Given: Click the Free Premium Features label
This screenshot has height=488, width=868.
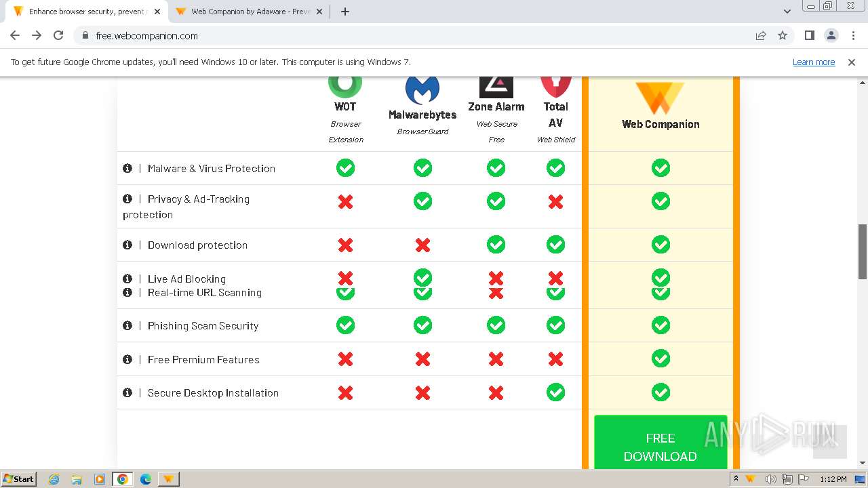Looking at the screenshot, I should pos(203,359).
